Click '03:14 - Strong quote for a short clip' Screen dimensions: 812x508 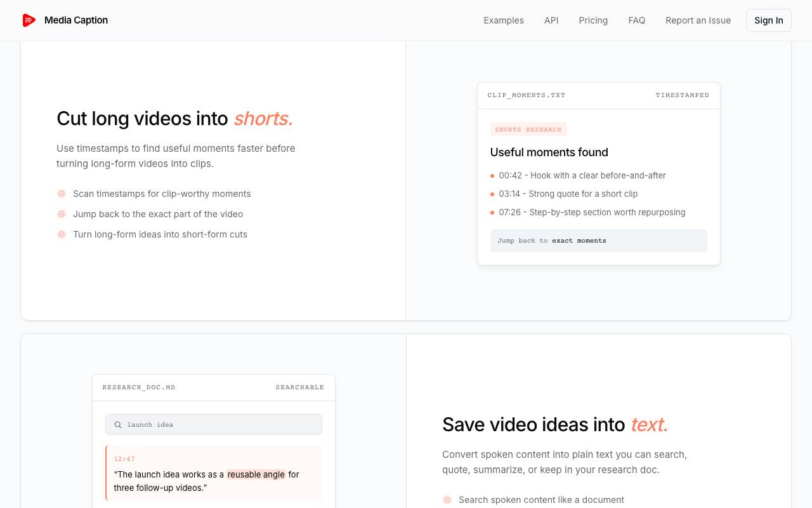point(568,194)
